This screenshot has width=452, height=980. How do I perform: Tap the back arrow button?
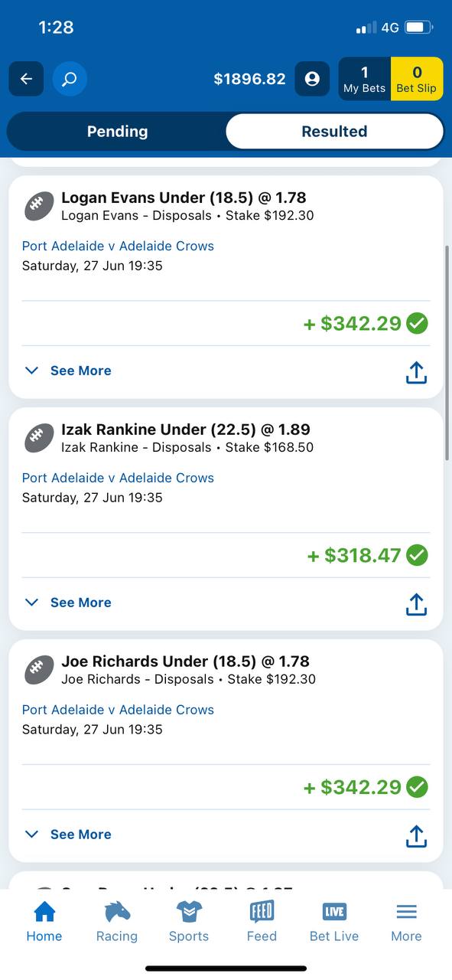(x=26, y=79)
